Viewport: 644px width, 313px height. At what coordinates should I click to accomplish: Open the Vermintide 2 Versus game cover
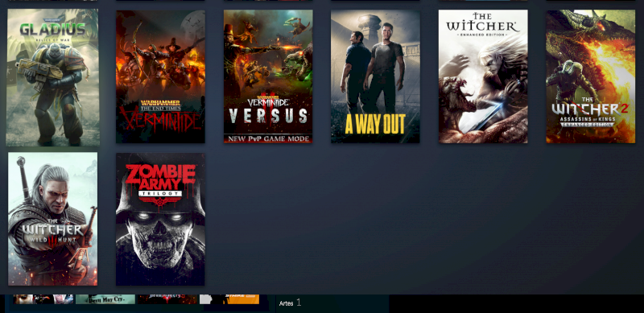point(268,76)
